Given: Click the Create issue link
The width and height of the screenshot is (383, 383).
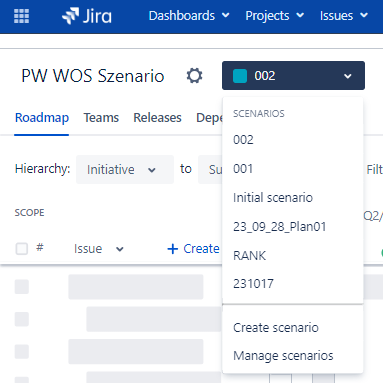Looking at the screenshot, I should [x=201, y=249].
